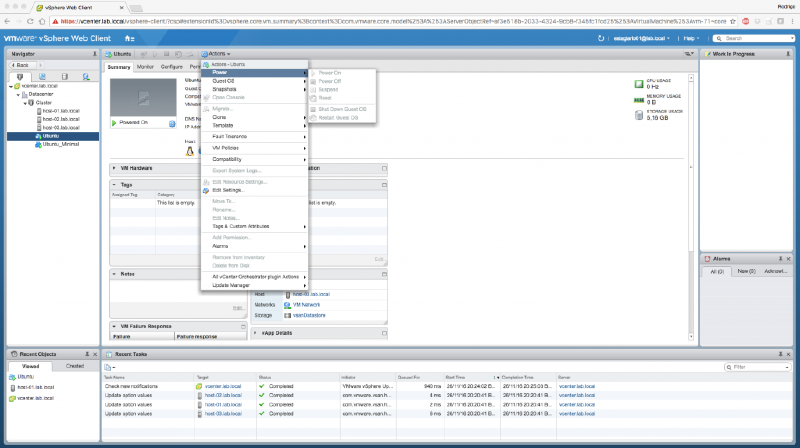
Task: Pin the Recent Objects panel
Action: [87, 354]
